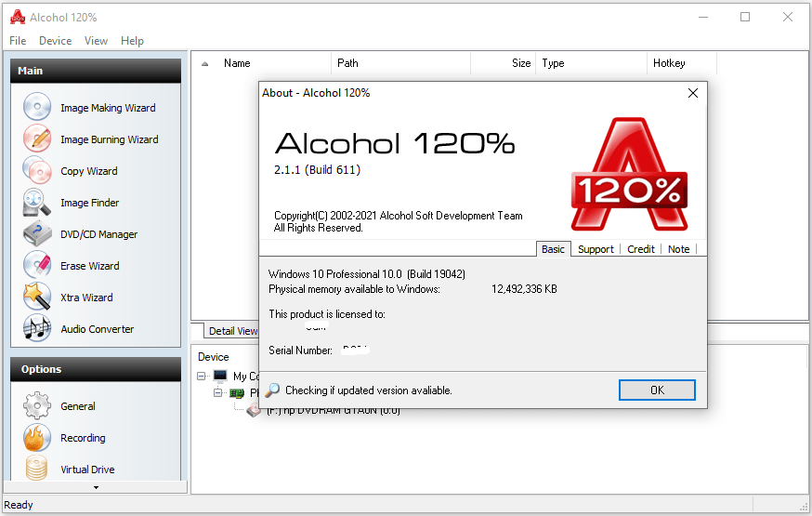The height and width of the screenshot is (516, 812).
Task: Click the Image Finder label
Action: click(89, 203)
